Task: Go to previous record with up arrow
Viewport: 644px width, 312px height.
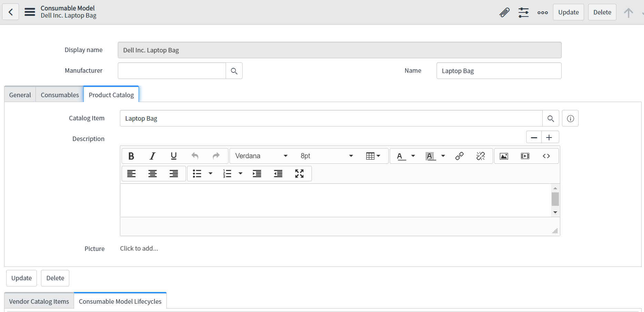Action: (x=628, y=12)
